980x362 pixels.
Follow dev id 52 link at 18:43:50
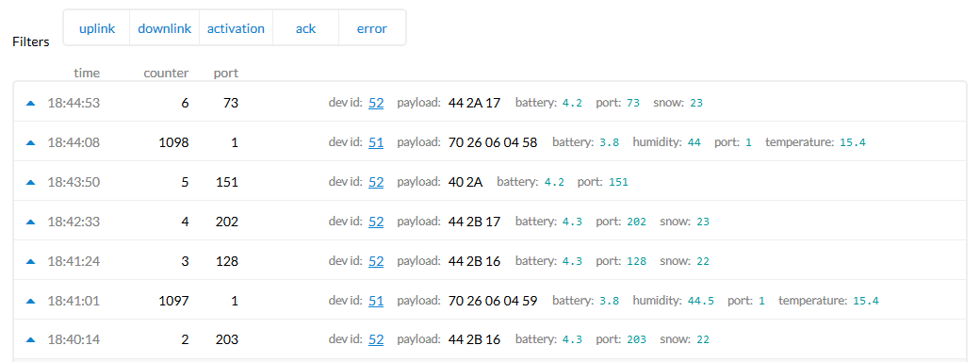pyautogui.click(x=376, y=182)
